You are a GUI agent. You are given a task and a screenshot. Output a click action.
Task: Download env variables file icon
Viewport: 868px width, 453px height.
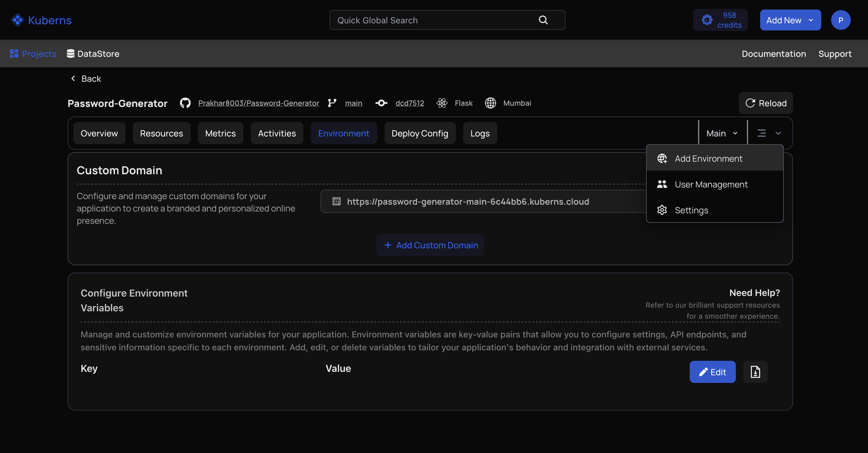pyautogui.click(x=755, y=372)
